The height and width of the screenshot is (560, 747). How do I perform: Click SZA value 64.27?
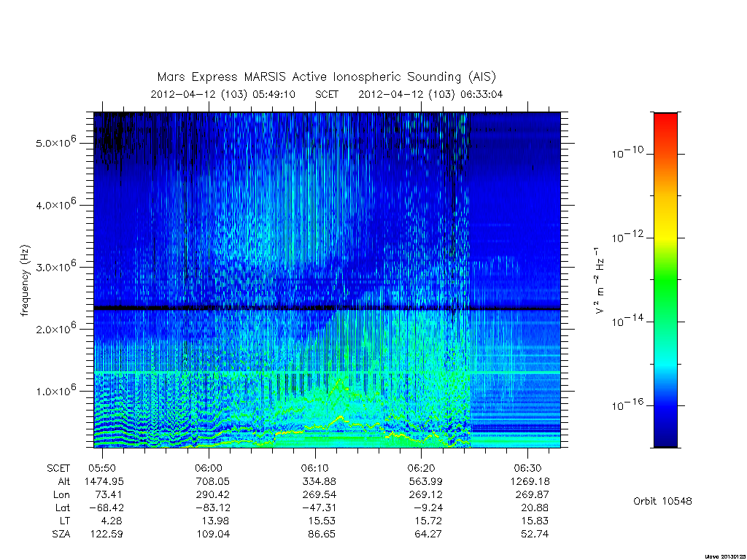[x=428, y=534]
